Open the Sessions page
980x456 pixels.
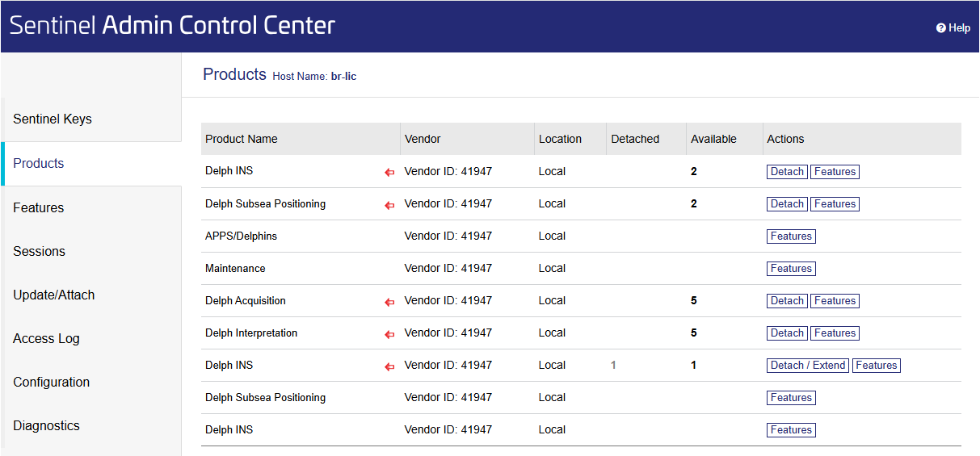tap(39, 251)
